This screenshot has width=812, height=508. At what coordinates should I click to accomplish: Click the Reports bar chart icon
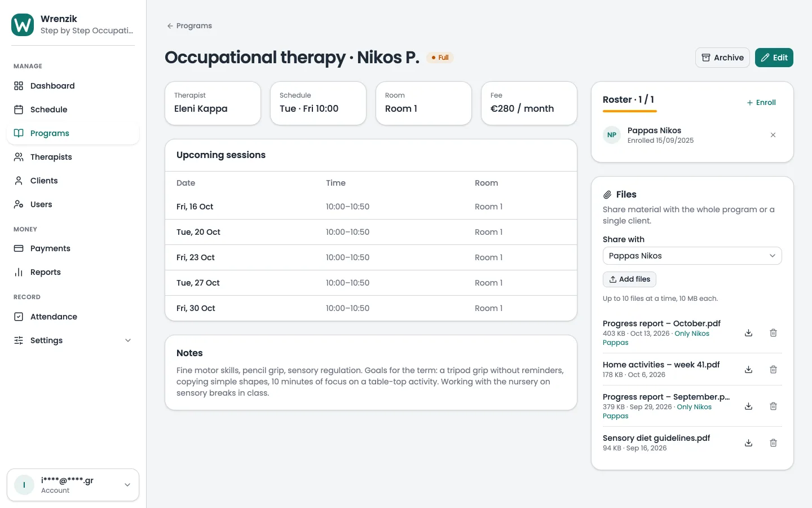coord(19,272)
